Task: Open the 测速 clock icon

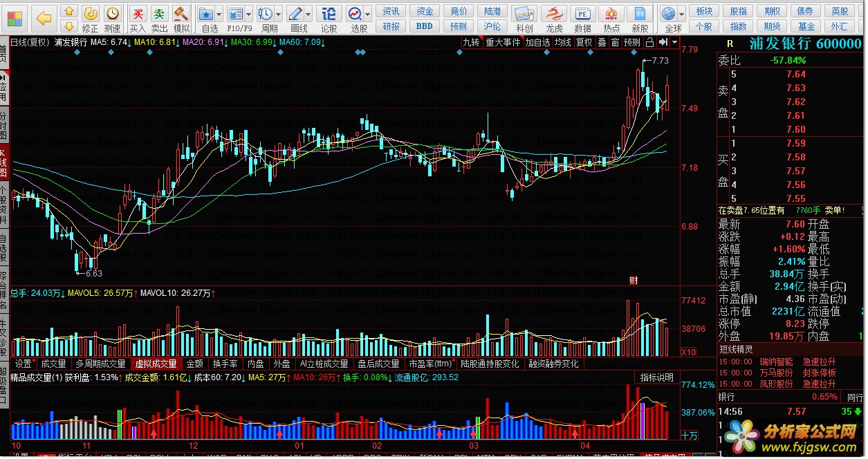Action: (x=112, y=13)
